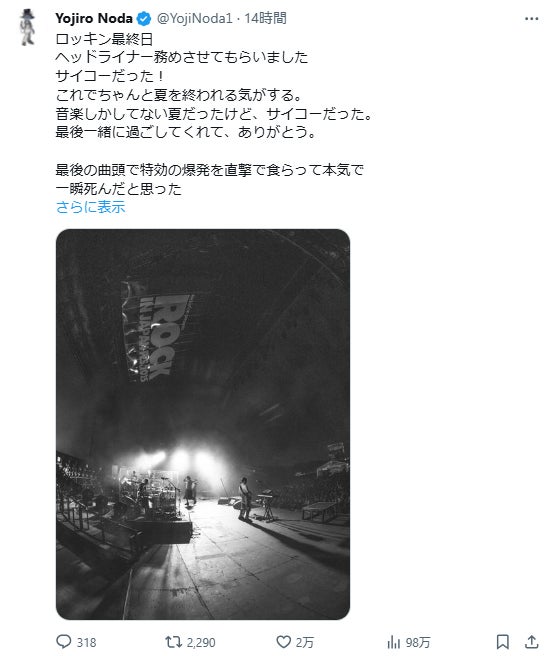The image size is (549, 656).
Task: Click the 2万 likes count
Action: point(305,642)
